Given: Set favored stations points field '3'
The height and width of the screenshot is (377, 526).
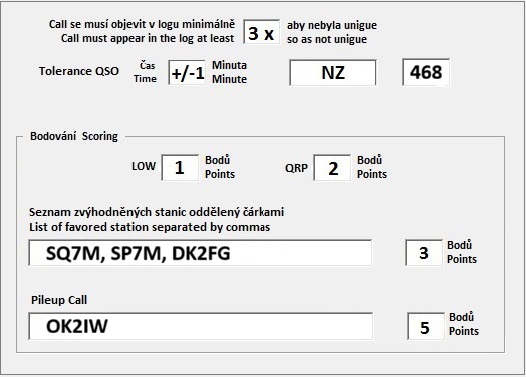Looking at the screenshot, I should [424, 253].
